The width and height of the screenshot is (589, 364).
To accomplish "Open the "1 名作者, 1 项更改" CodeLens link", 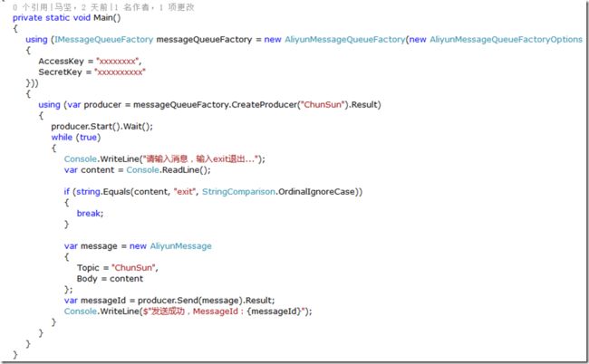I will click(x=154, y=7).
